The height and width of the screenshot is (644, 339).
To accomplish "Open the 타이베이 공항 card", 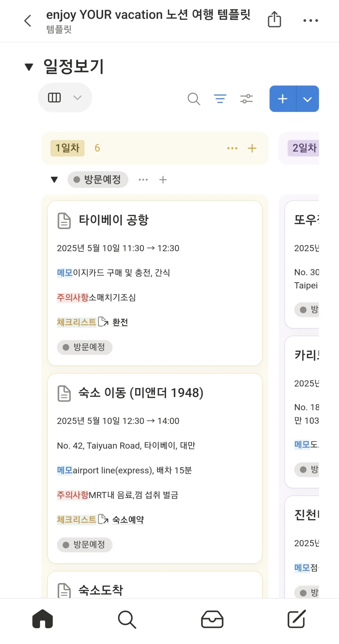I will pos(114,220).
